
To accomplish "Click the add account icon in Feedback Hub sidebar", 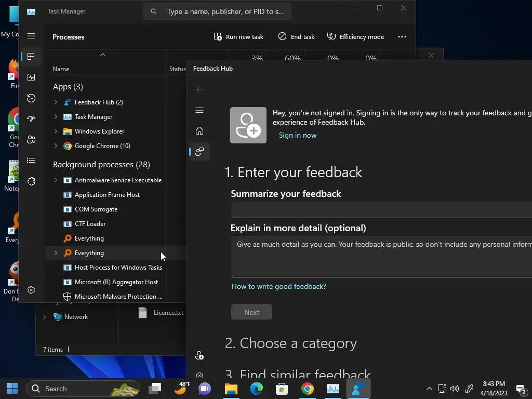I will 199,355.
